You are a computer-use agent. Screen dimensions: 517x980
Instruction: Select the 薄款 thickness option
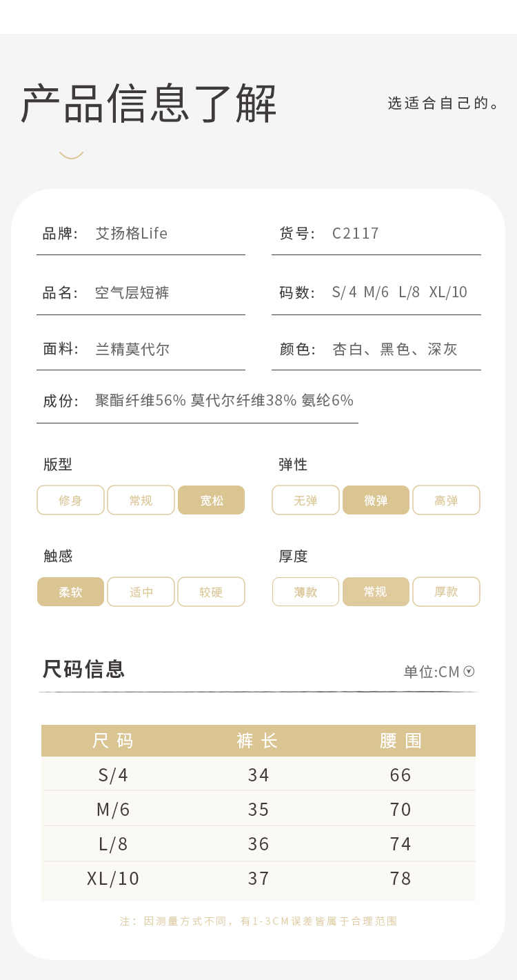[306, 592]
